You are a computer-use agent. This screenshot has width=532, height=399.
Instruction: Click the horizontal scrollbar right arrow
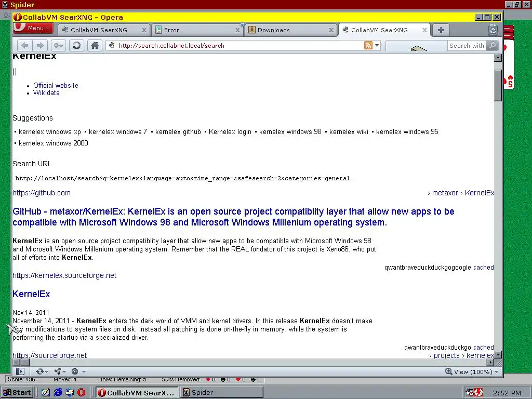(x=490, y=362)
